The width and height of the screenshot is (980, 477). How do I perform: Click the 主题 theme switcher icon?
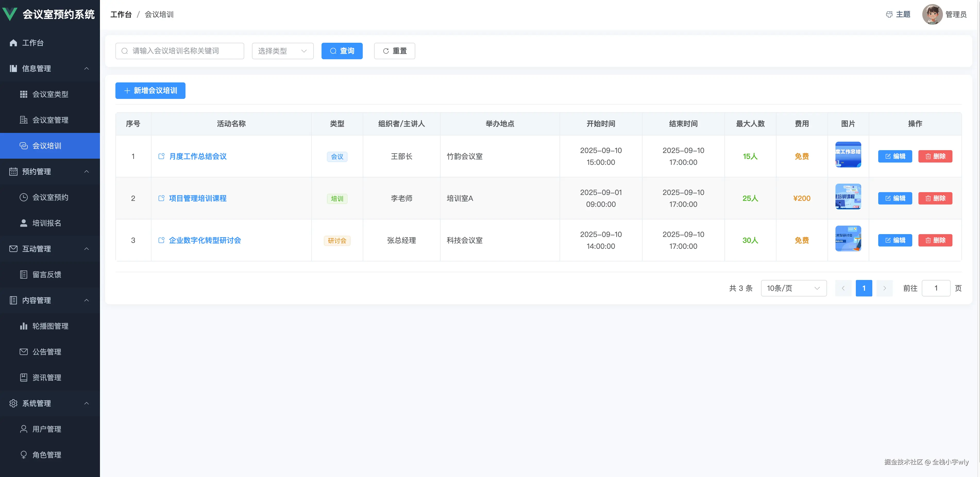click(x=890, y=14)
